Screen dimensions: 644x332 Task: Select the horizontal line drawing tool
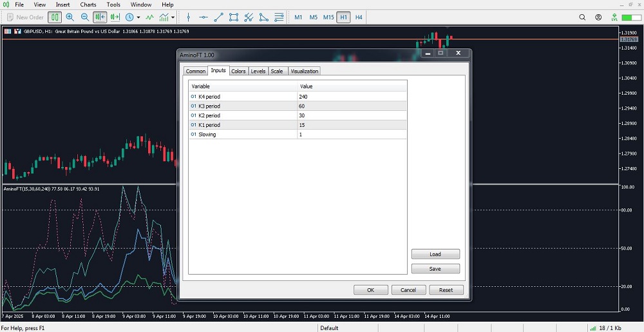(203, 17)
